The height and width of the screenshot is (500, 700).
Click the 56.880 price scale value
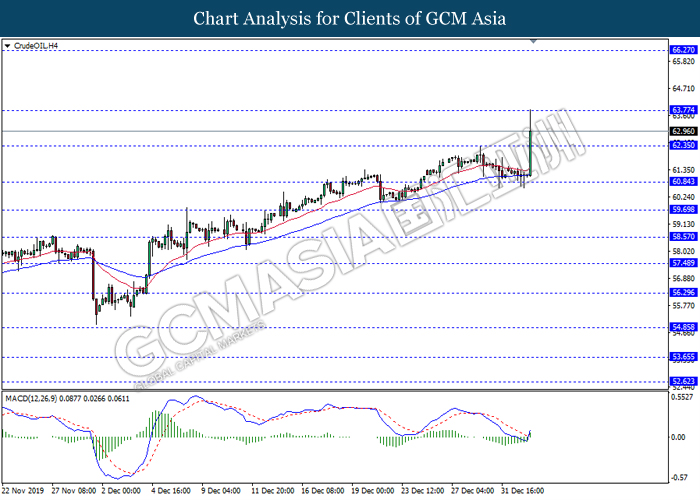(683, 279)
